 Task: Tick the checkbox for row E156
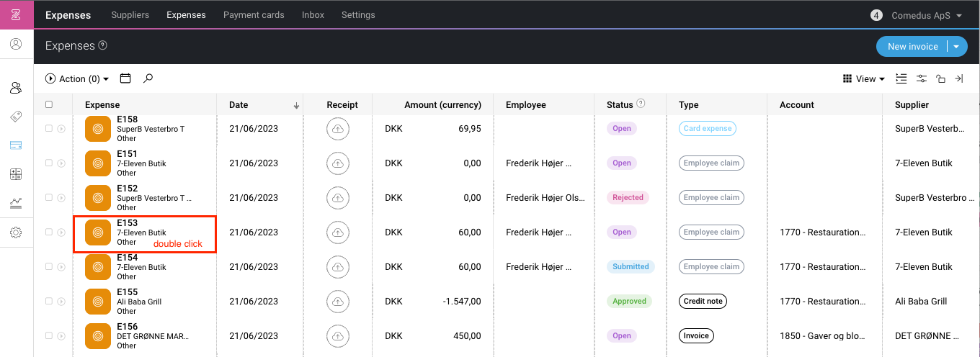pos(49,335)
